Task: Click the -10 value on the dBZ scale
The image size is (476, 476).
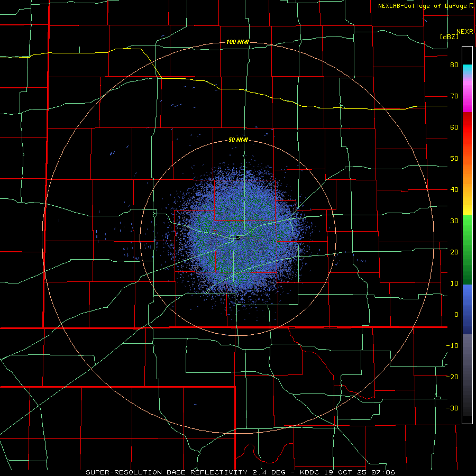Action: click(x=452, y=346)
